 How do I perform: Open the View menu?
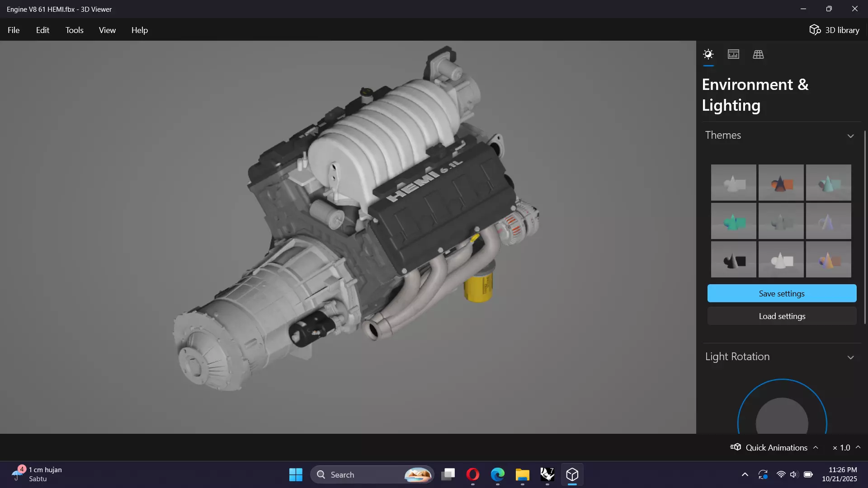[x=107, y=30]
